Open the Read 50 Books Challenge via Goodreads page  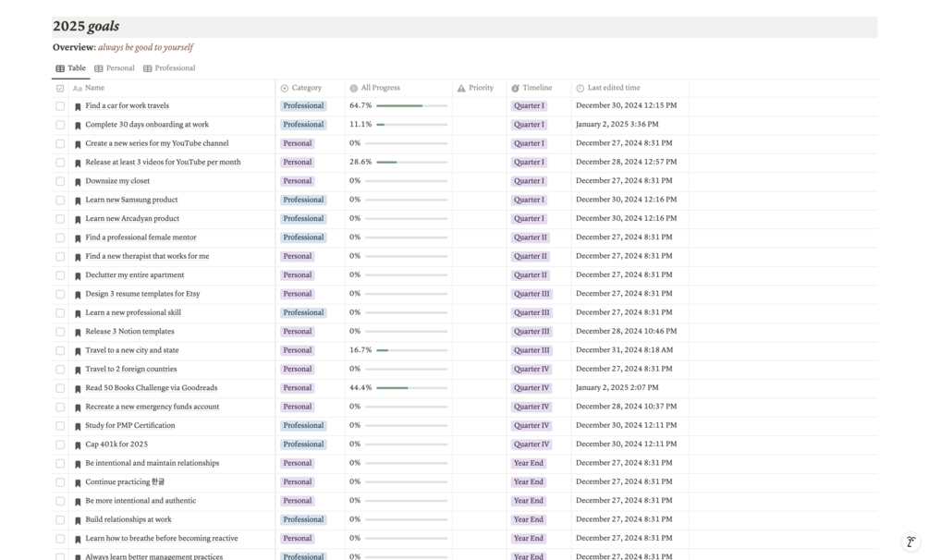pyautogui.click(x=151, y=388)
